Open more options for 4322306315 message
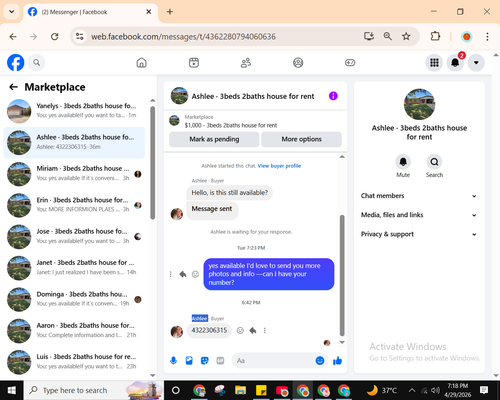500x400 pixels. point(265,330)
